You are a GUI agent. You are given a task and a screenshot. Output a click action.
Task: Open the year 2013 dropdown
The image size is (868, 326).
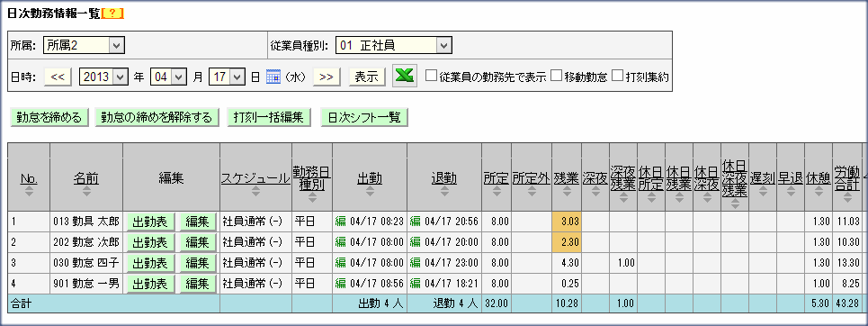pyautogui.click(x=104, y=77)
